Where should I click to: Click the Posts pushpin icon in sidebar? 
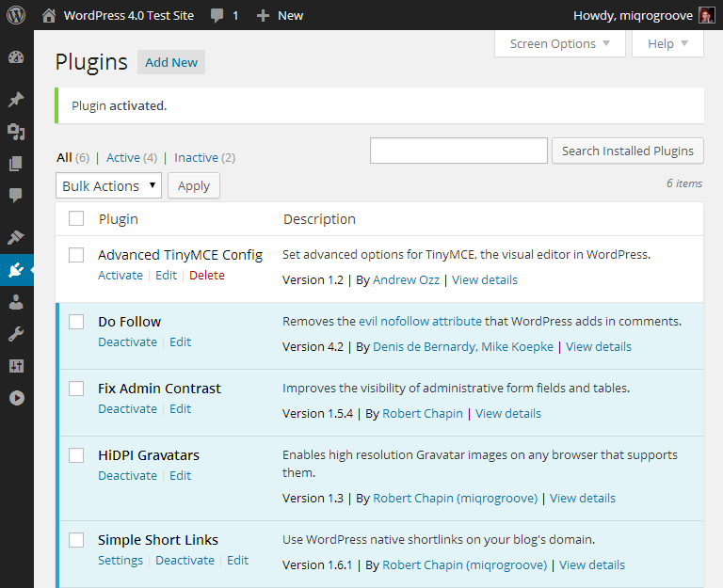(16, 100)
